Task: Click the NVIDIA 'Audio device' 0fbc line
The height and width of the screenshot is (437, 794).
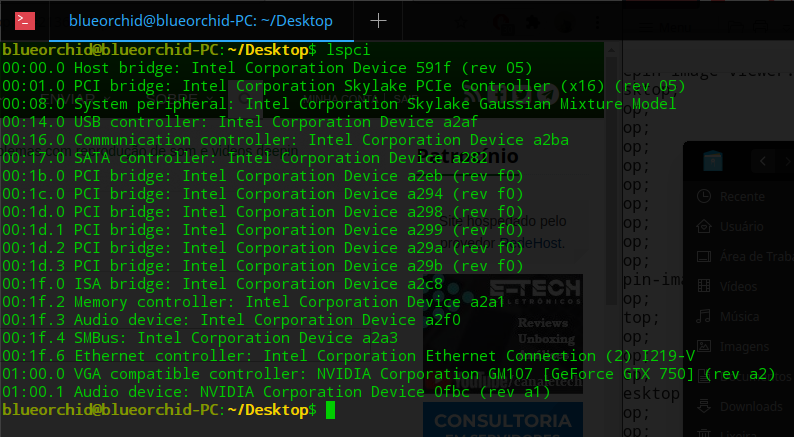Action: point(276,391)
